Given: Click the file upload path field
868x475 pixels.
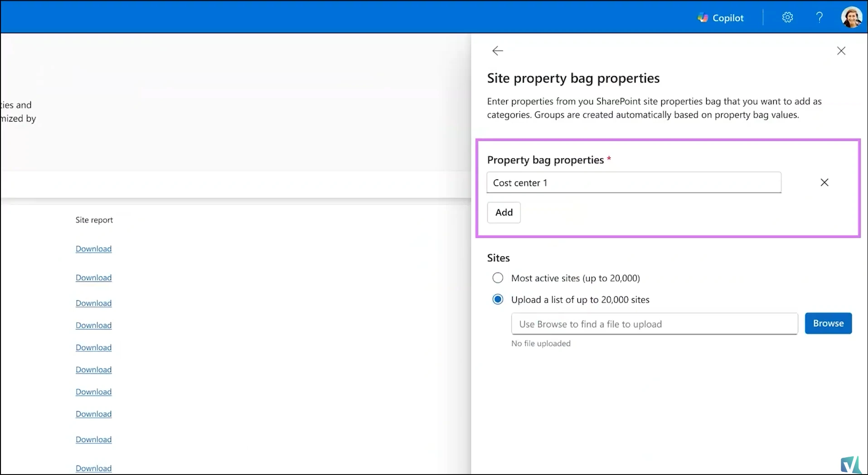Looking at the screenshot, I should pyautogui.click(x=654, y=324).
